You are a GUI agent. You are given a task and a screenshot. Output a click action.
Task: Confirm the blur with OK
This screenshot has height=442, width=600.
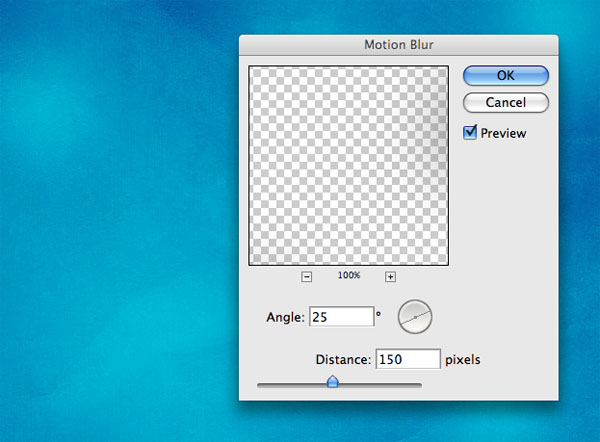coord(505,75)
